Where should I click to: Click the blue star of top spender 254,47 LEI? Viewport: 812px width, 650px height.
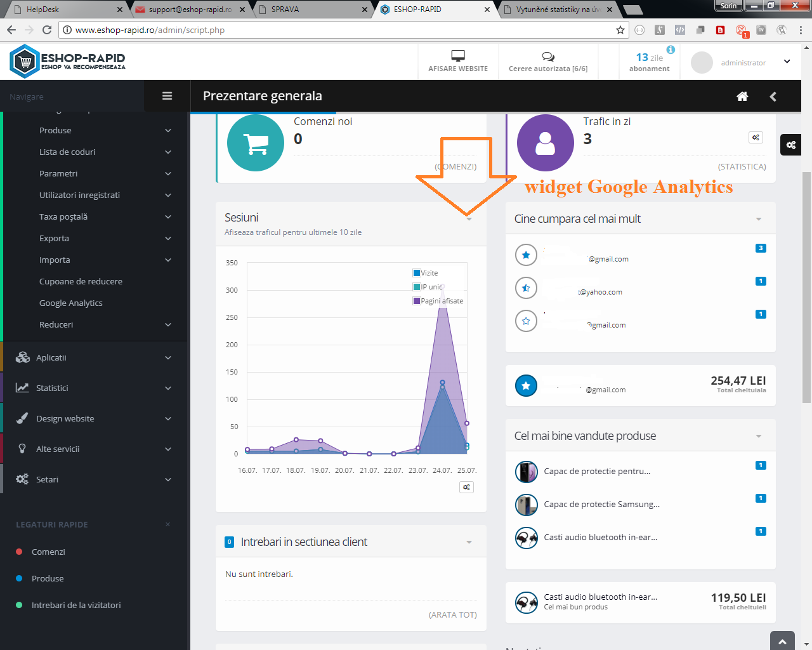(x=526, y=386)
